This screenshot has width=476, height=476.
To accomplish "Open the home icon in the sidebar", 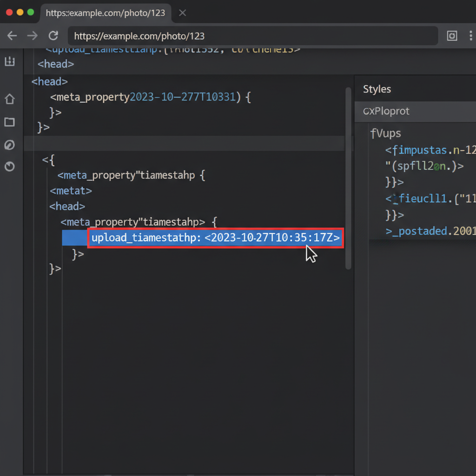I will click(x=10, y=99).
